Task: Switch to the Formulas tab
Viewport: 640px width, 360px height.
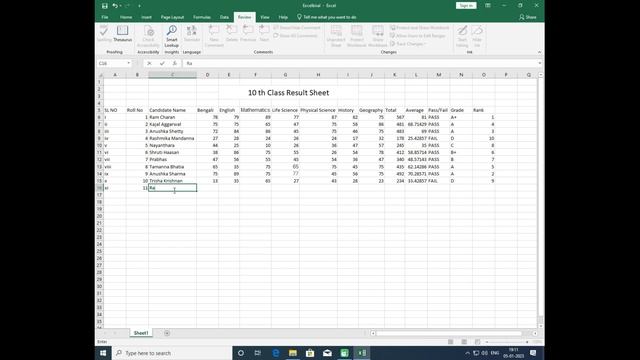Action: [x=202, y=17]
